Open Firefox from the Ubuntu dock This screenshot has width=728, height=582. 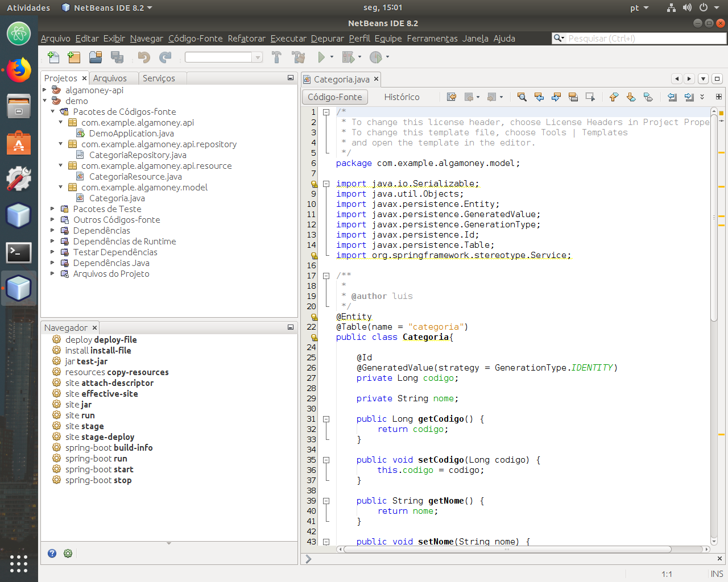click(x=19, y=70)
